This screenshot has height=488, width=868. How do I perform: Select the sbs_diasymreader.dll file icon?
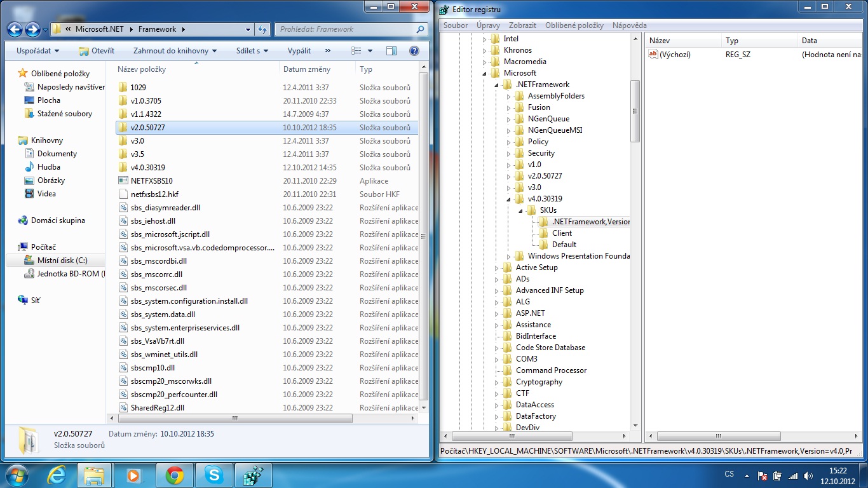(123, 207)
